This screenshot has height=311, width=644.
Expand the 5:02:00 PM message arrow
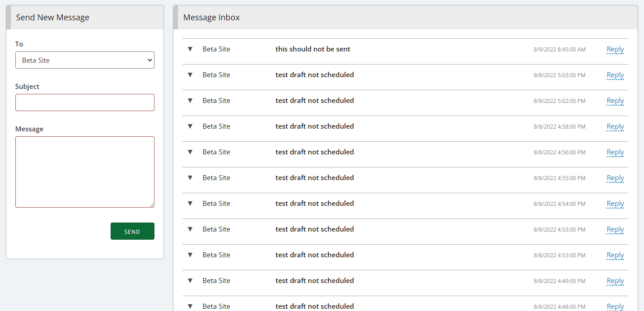190,101
